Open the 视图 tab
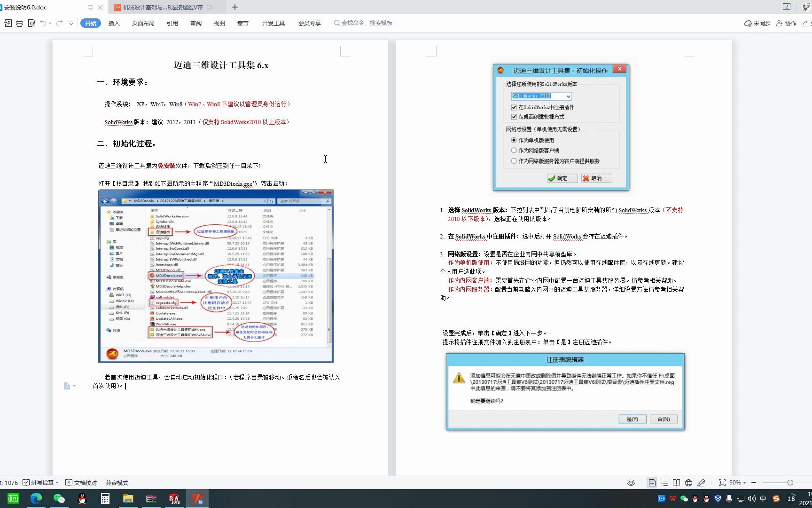The height and width of the screenshot is (508, 812). 219,23
